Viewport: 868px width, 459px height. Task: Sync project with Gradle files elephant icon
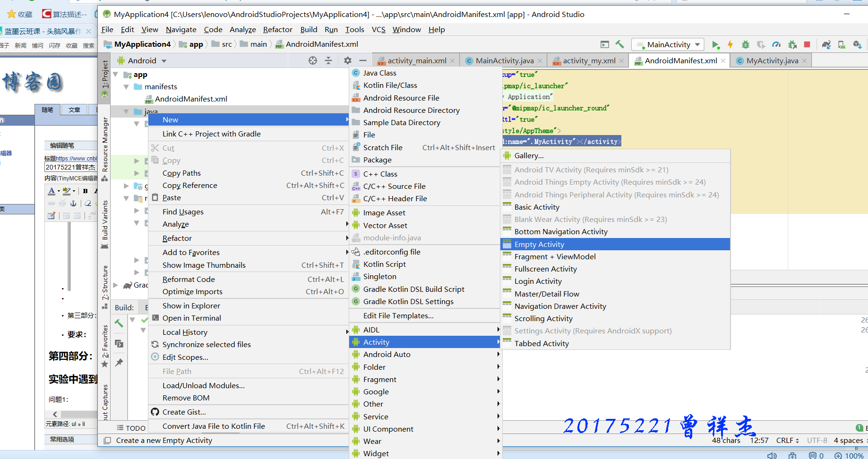(826, 44)
